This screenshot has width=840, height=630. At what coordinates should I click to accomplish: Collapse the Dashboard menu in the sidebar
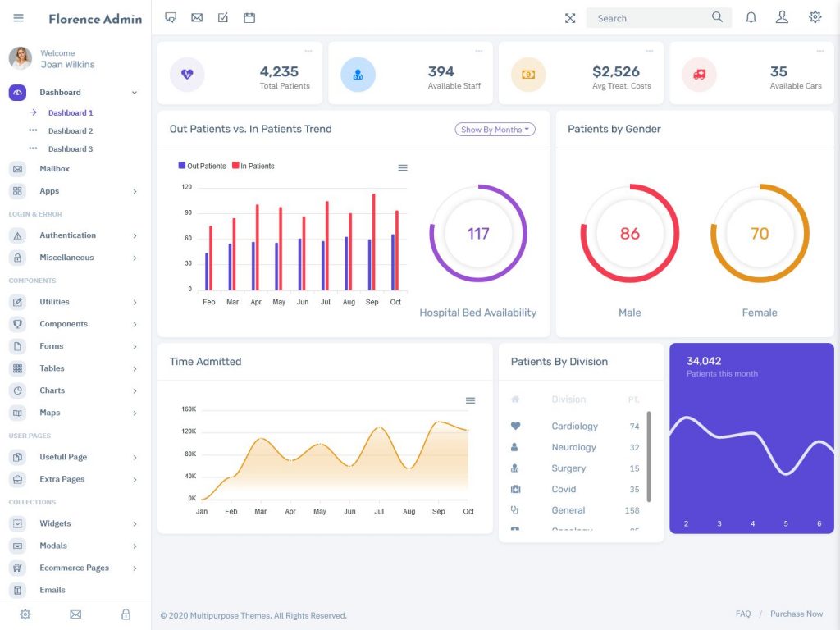pyautogui.click(x=60, y=92)
